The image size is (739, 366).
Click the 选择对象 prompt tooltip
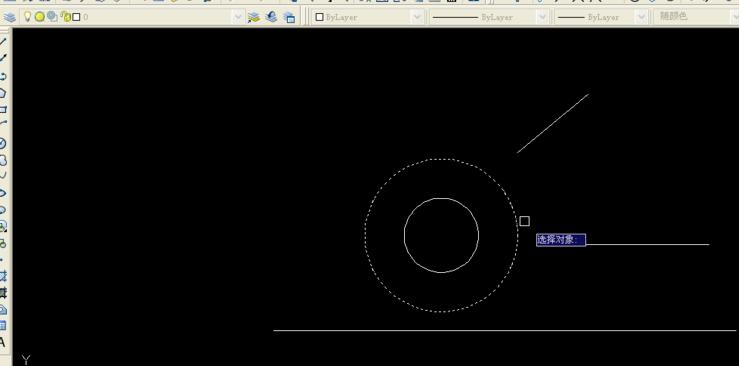pos(561,240)
